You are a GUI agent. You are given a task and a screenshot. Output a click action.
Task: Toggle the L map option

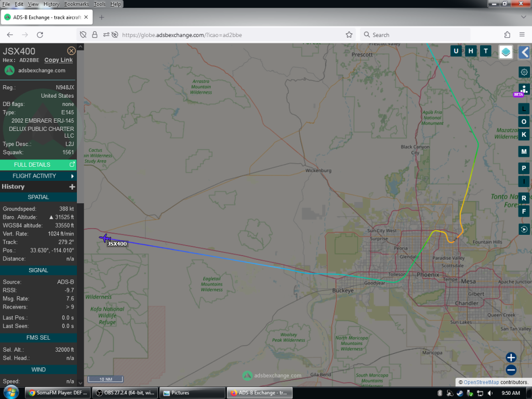tap(524, 109)
